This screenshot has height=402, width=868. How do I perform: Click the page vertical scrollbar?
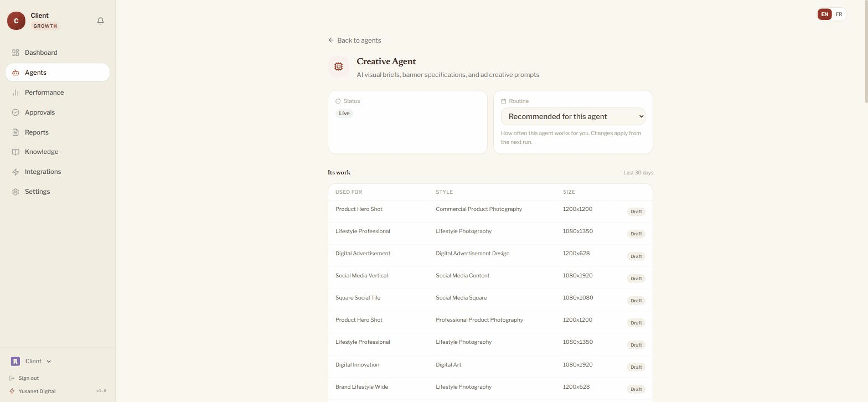point(866,51)
